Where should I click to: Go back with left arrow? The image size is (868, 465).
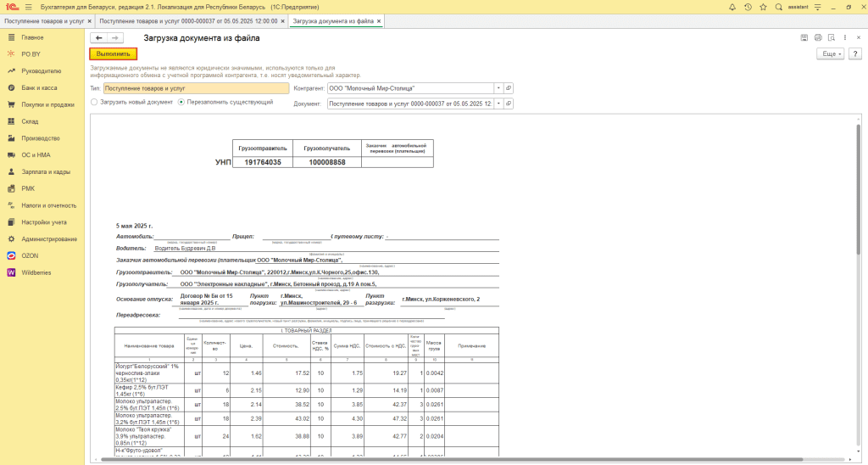[98, 37]
